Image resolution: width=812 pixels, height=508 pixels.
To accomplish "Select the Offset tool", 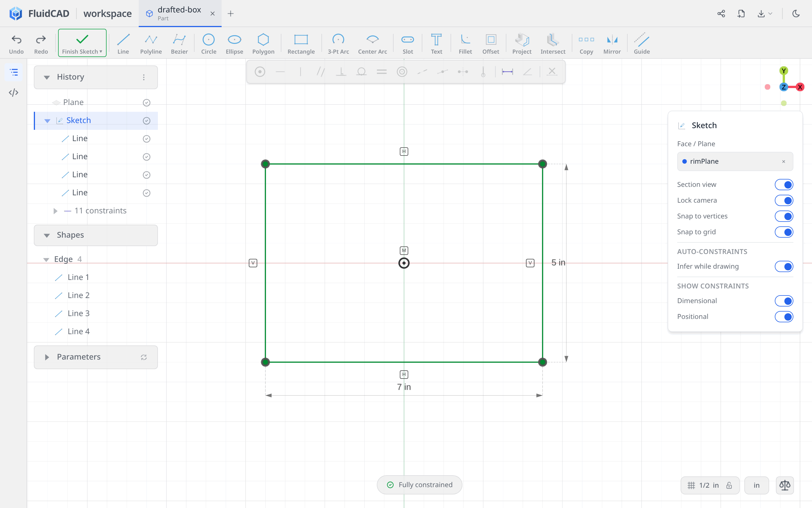I will tap(491, 43).
